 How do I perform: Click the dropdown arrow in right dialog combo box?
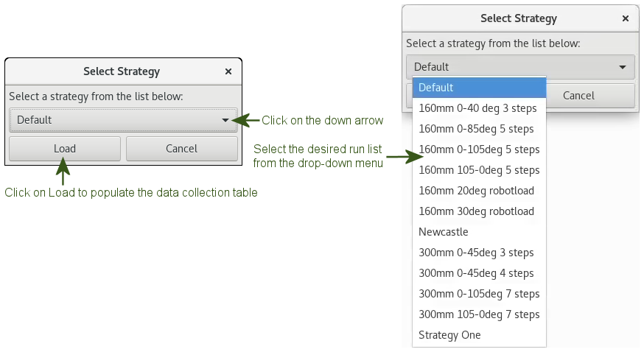(623, 67)
